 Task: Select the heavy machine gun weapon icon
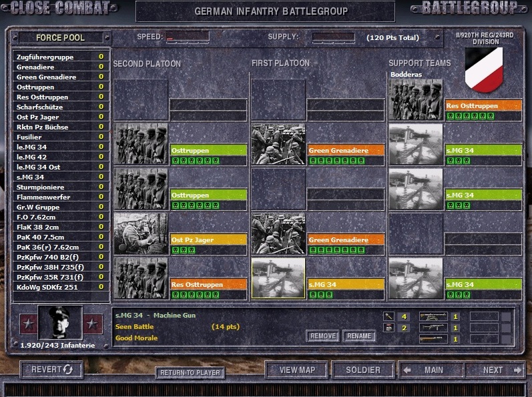[433, 316]
